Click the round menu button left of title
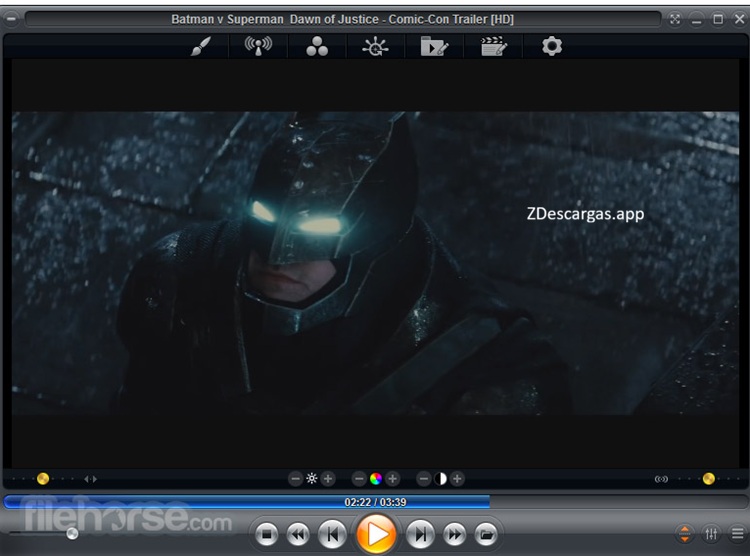 coord(11,19)
